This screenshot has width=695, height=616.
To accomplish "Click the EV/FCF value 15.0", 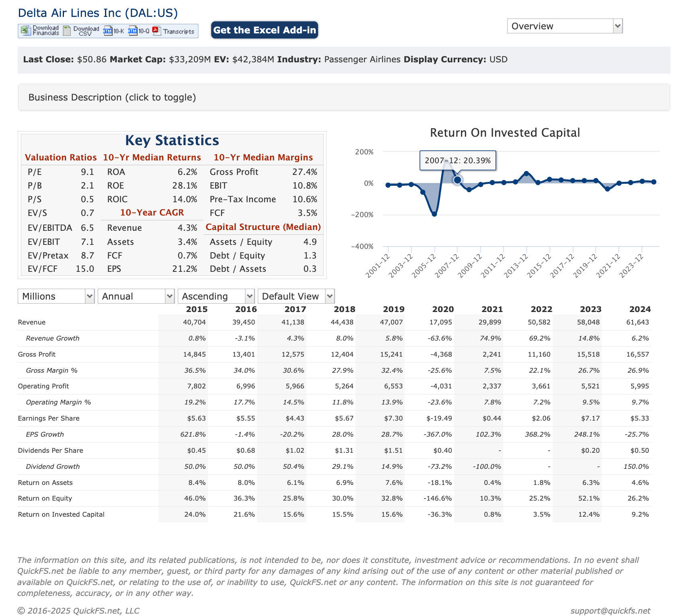I will (x=85, y=269).
